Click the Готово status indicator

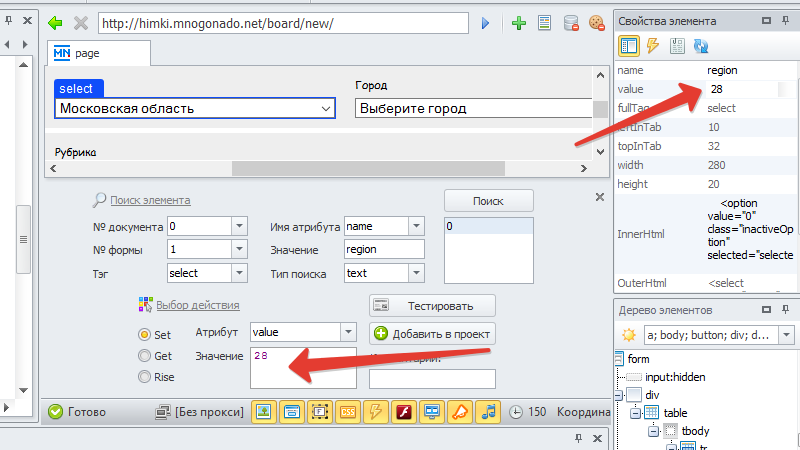(77, 412)
